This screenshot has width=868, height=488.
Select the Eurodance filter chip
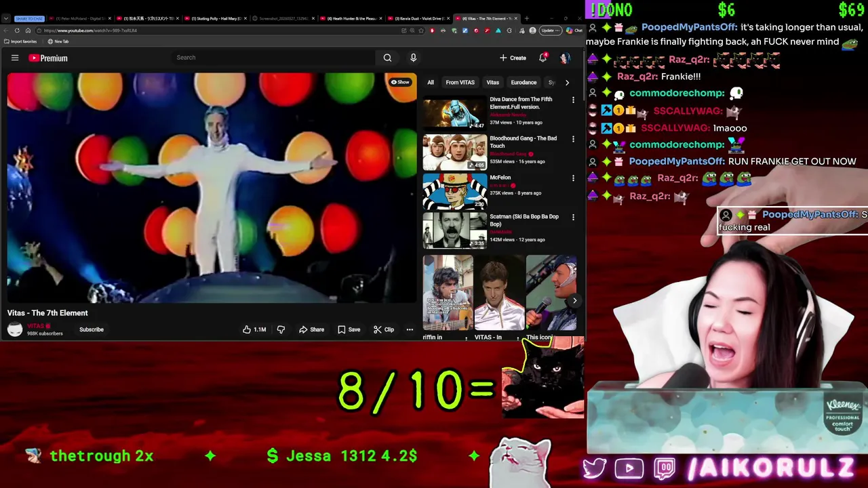[524, 83]
